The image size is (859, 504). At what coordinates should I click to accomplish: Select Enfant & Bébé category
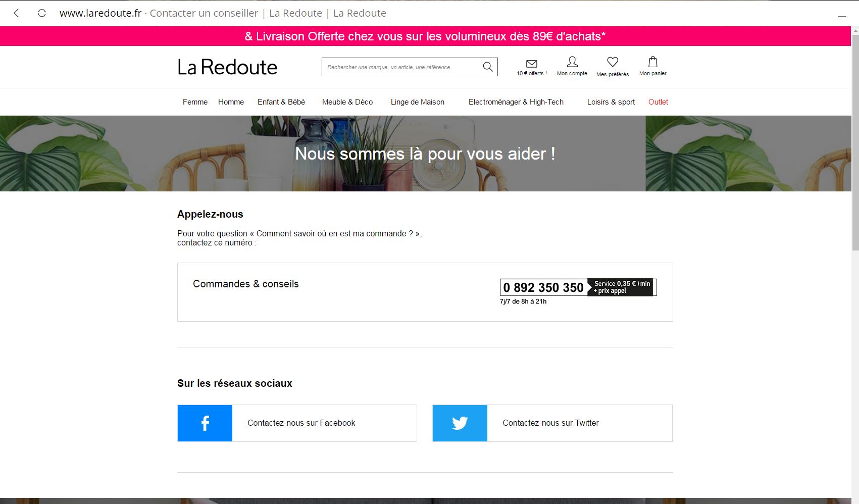click(x=281, y=102)
